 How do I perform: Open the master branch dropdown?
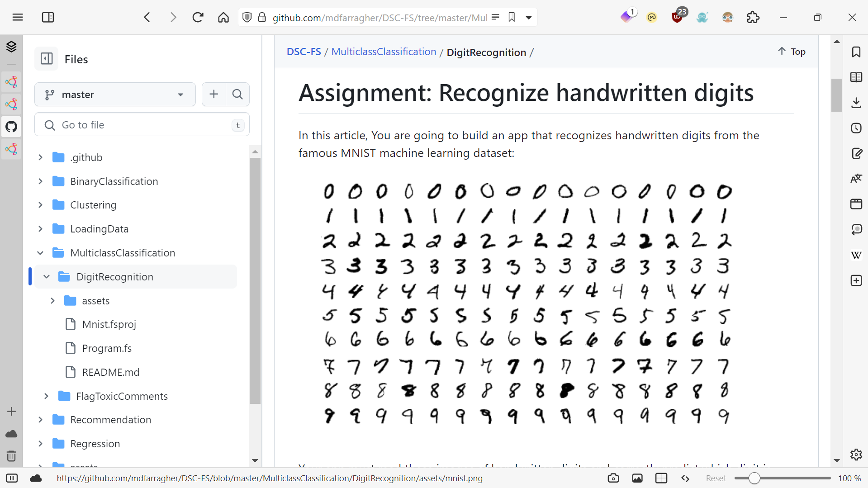[x=115, y=95]
